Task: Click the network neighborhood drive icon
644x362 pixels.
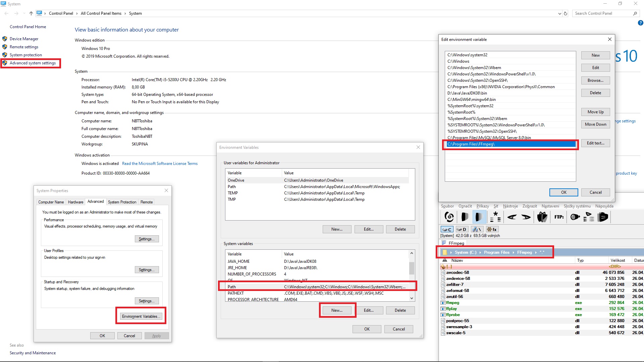Action: (x=477, y=230)
